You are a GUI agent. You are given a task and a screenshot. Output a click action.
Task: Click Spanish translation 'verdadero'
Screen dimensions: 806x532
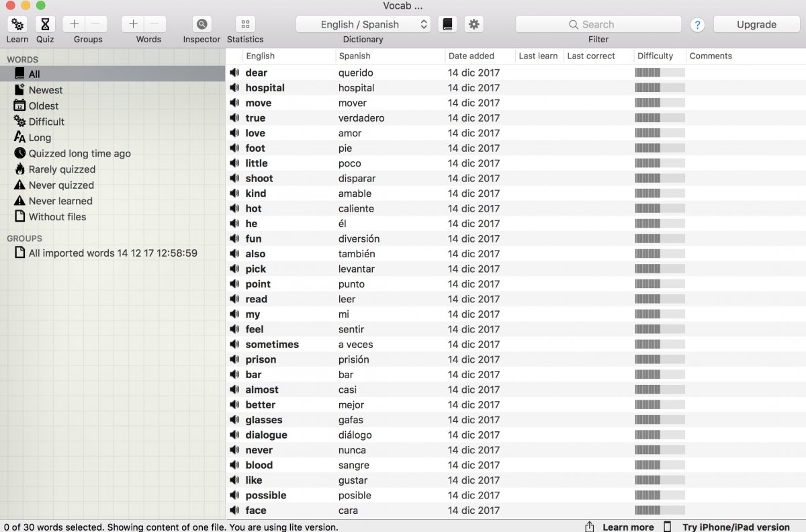(x=361, y=118)
